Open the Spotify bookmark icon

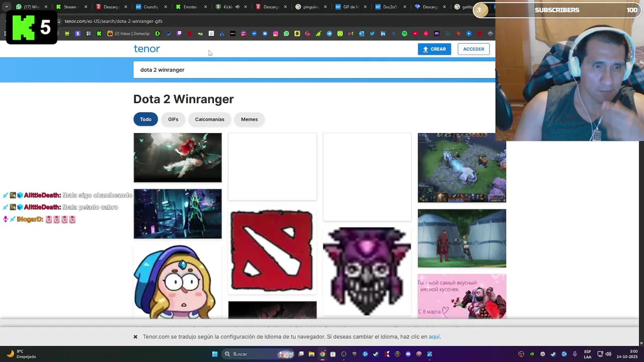tap(405, 34)
